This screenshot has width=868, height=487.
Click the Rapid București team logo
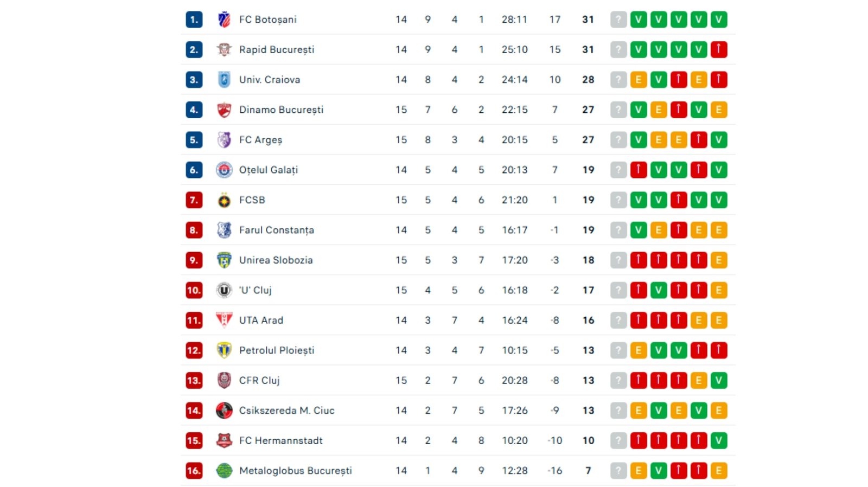224,49
